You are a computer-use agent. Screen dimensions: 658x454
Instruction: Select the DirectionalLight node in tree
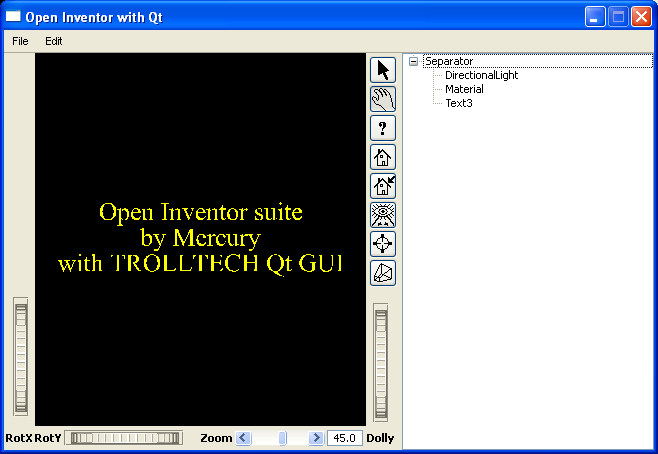pos(481,75)
